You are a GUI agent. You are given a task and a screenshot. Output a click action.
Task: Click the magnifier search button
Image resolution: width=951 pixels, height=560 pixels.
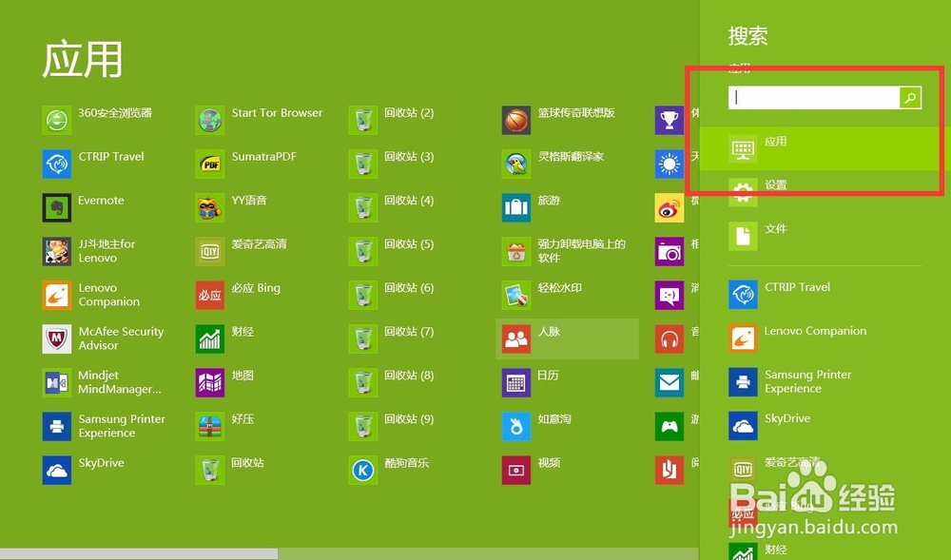910,98
